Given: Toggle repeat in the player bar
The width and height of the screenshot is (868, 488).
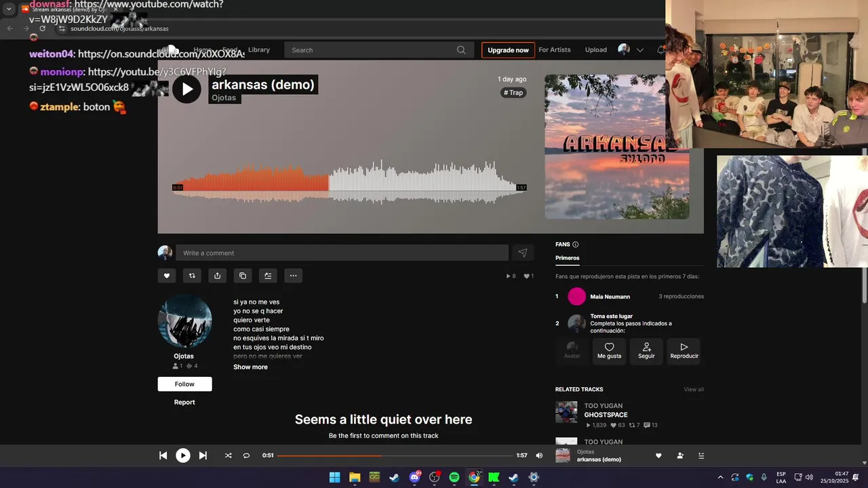Looking at the screenshot, I should [x=246, y=455].
